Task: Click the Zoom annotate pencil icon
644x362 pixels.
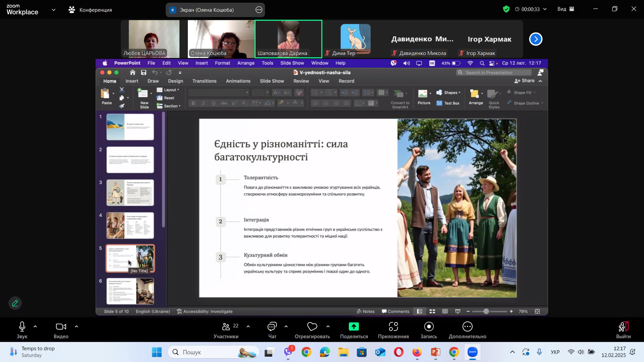Action: (15, 303)
